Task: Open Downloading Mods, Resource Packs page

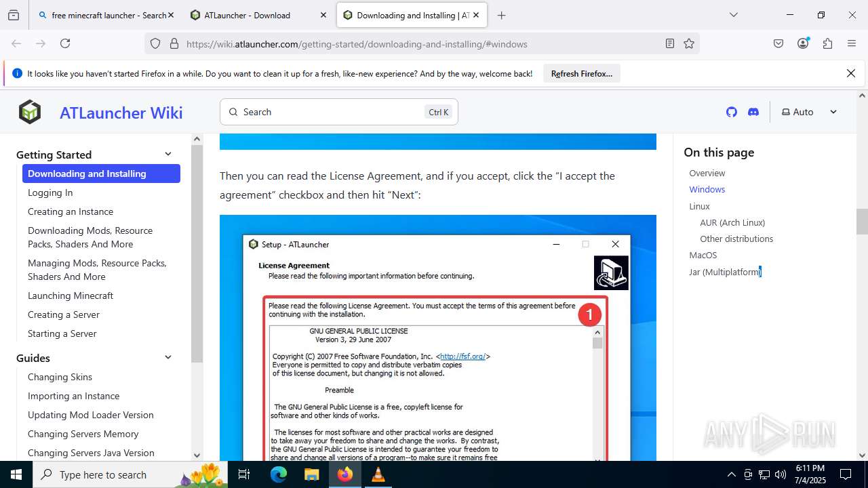Action: 90,237
